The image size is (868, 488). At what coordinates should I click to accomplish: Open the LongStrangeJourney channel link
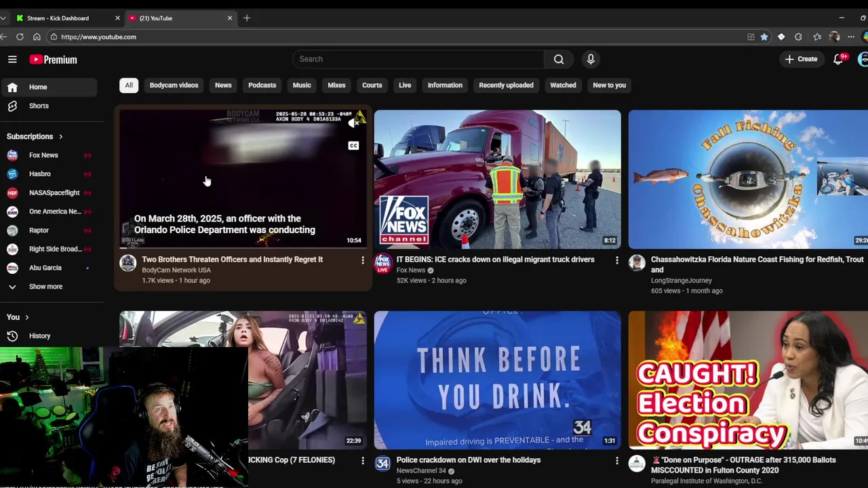pyautogui.click(x=682, y=281)
